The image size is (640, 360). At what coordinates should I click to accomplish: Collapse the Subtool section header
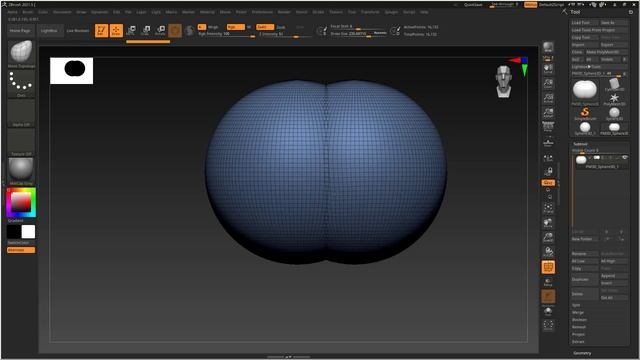(x=580, y=144)
